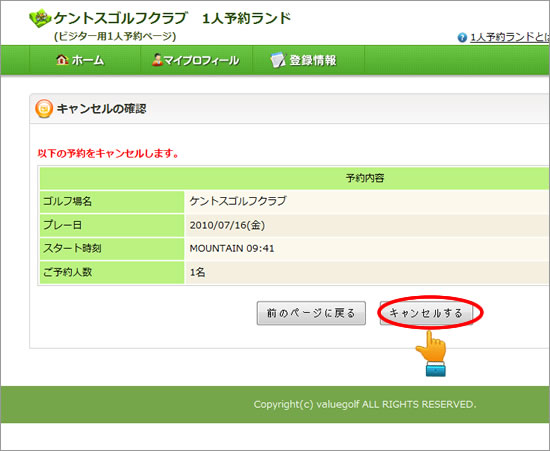Click the golf course logo icon
Image resolution: width=550 pixels, height=451 pixels.
point(40,18)
